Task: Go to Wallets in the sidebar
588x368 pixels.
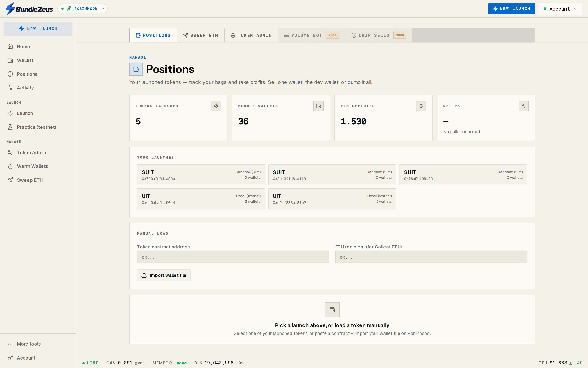Action: (x=38, y=60)
